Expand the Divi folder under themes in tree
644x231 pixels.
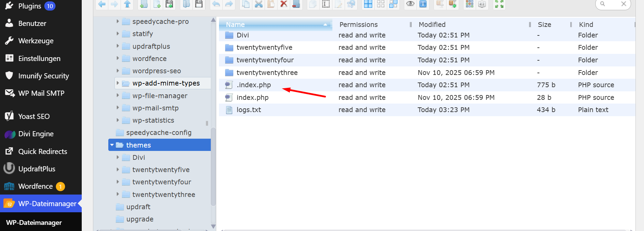tap(117, 157)
